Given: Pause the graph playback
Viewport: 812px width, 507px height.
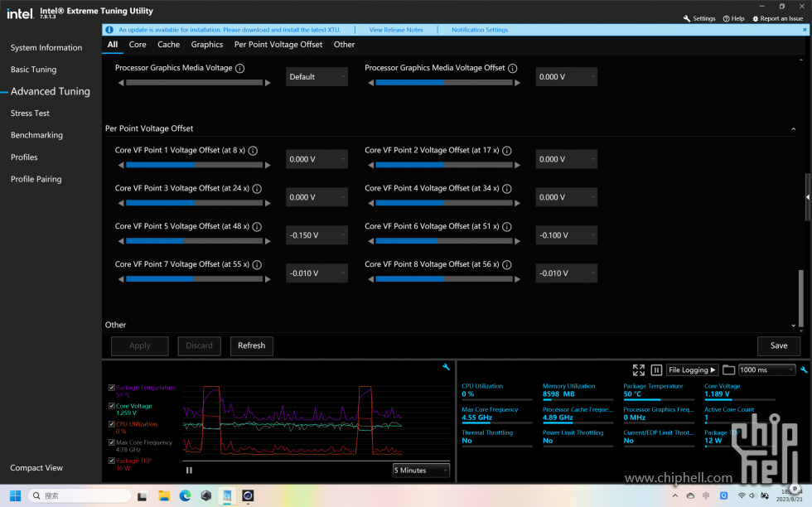Looking at the screenshot, I should pos(189,471).
